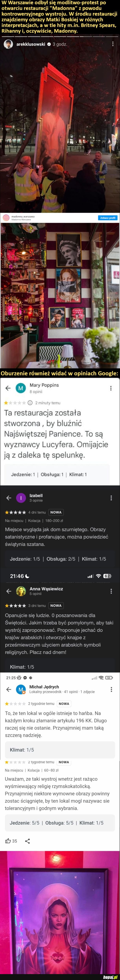120x980 pixels.
Task: Click the arekklusowski profile avatar
Action: click(8, 44)
